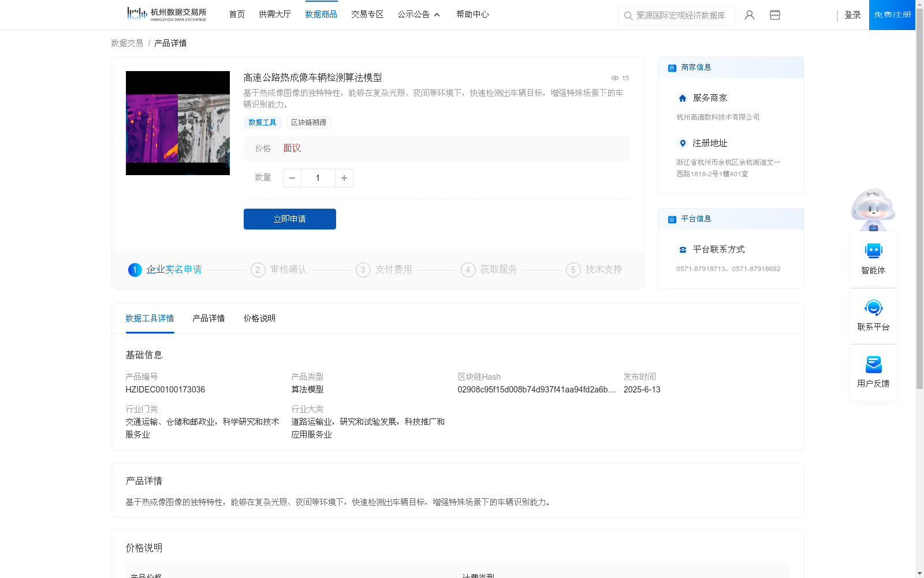Click product type value 算法模型

[x=307, y=390]
